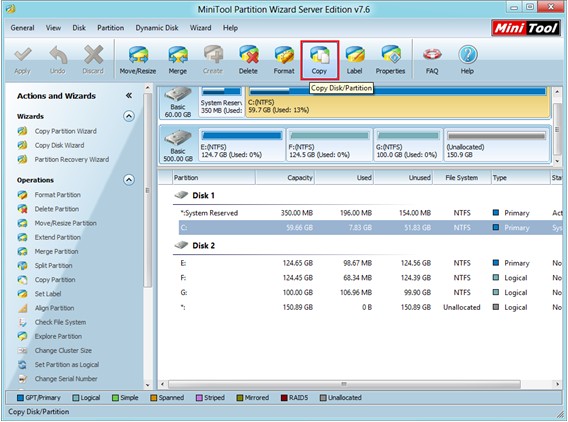Sort by Partition column header
The width and height of the screenshot is (568, 422).
(214, 178)
